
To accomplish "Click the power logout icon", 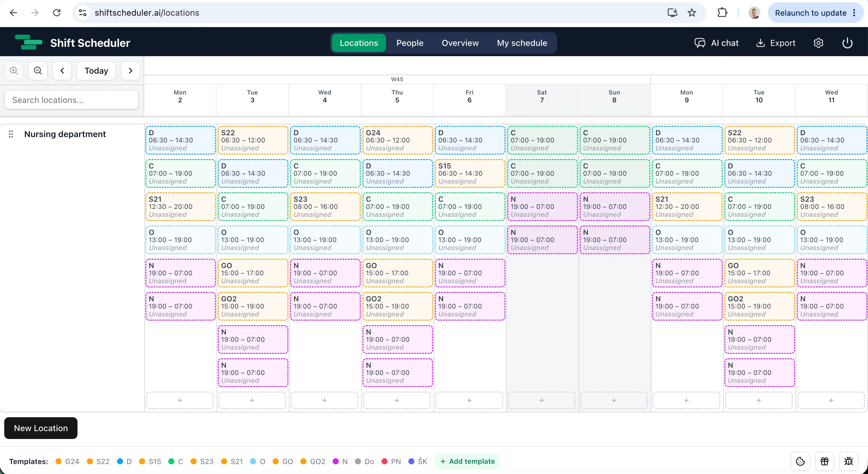I will click(847, 43).
